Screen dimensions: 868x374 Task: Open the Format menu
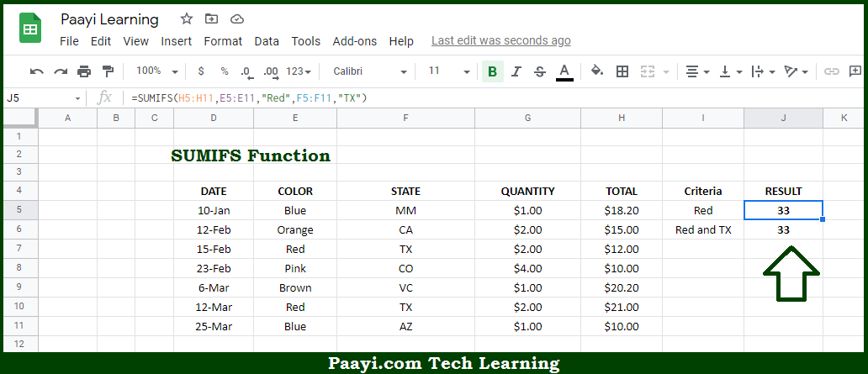tap(223, 41)
